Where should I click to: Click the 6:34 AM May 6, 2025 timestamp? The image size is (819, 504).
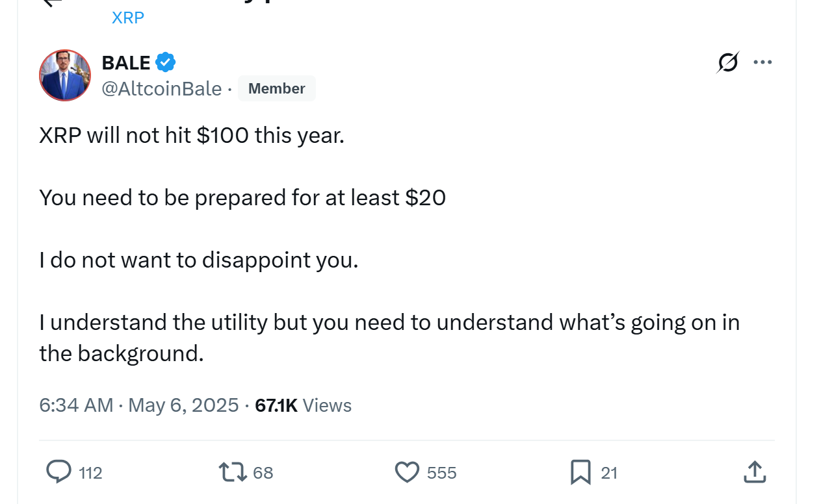point(138,405)
